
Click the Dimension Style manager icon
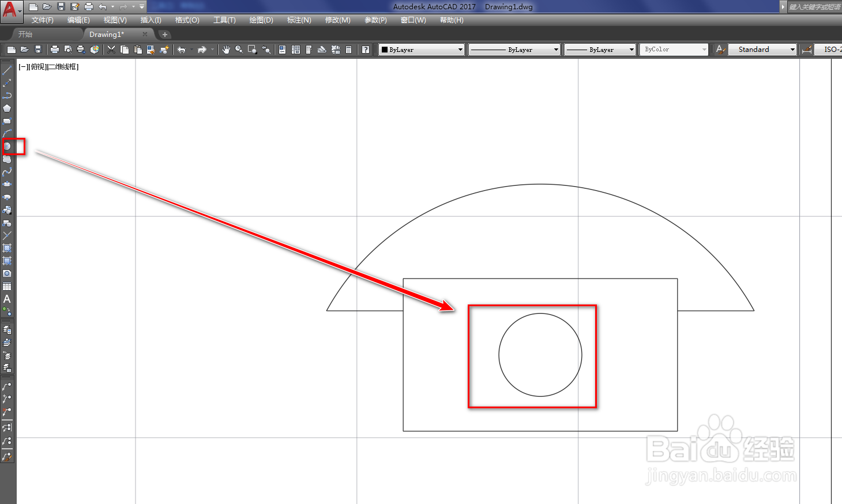click(807, 50)
